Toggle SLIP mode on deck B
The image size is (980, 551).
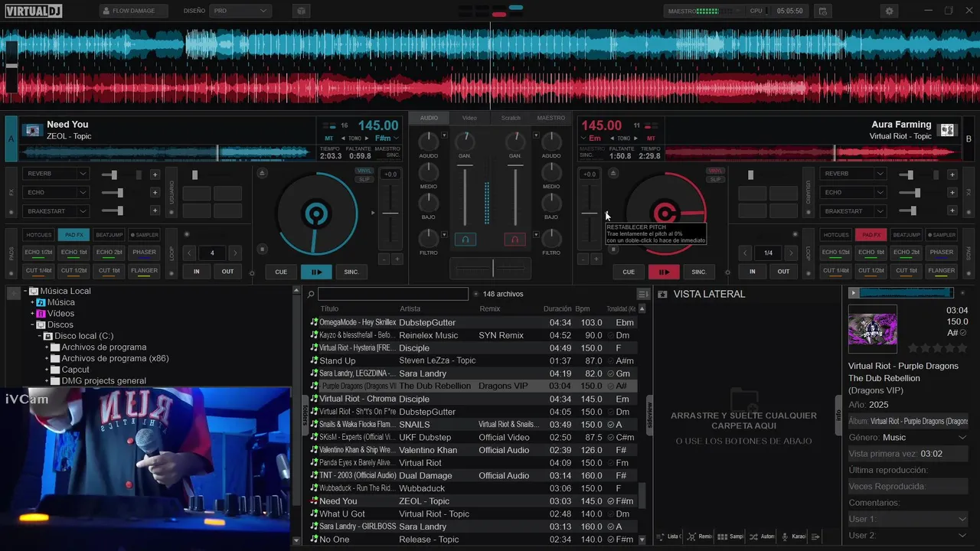pos(716,180)
